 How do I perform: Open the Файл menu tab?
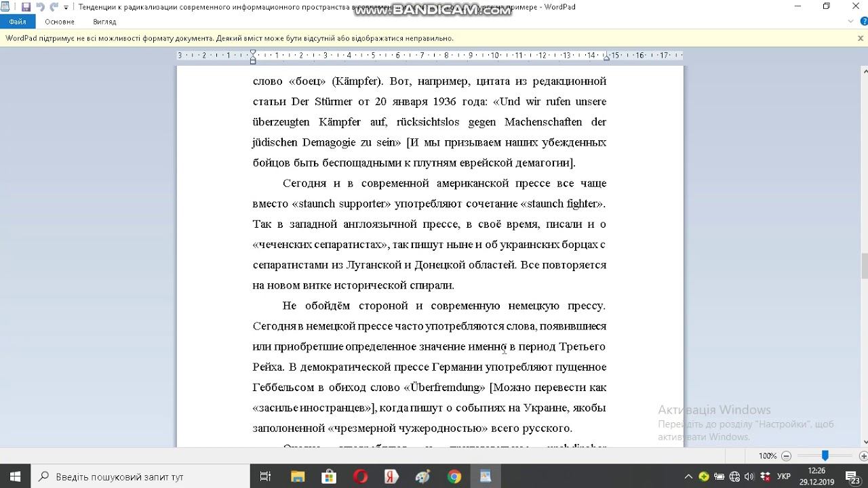pos(18,22)
